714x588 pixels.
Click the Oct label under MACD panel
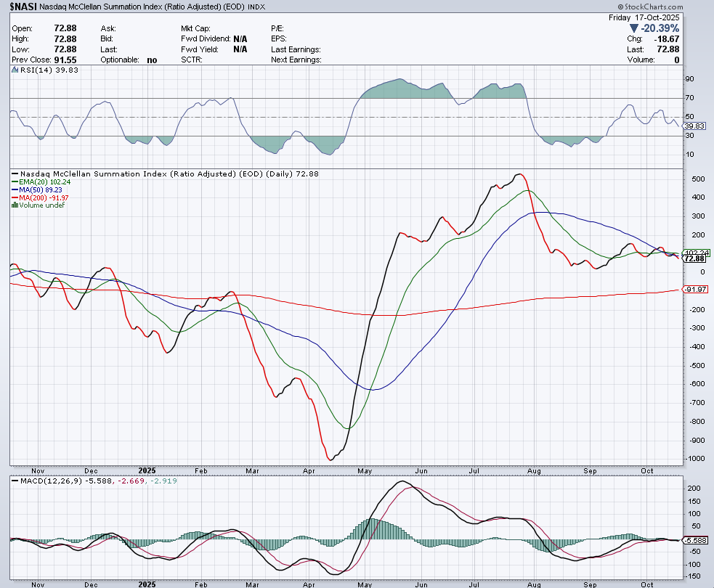pyautogui.click(x=647, y=584)
